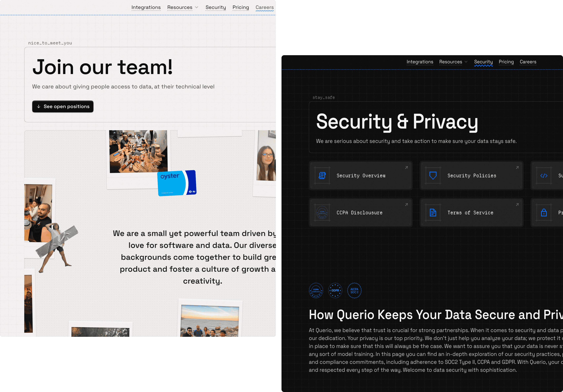The width and height of the screenshot is (563, 392).
Task: Open Pricing in the light navbar
Action: click(x=241, y=7)
